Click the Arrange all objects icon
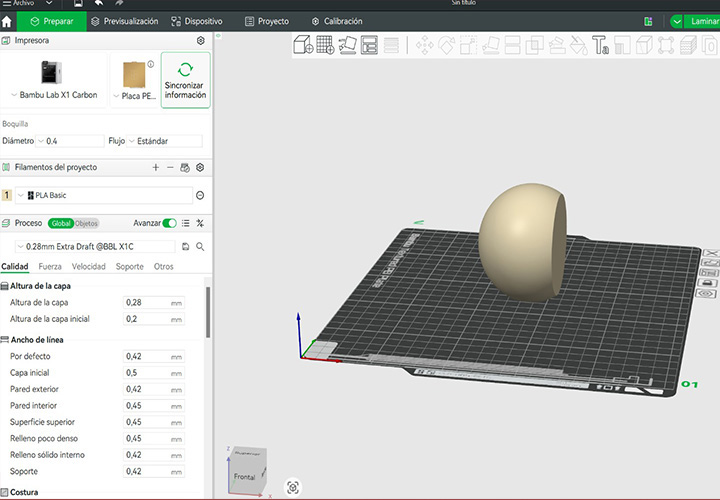The height and width of the screenshot is (500, 720). pos(369,44)
